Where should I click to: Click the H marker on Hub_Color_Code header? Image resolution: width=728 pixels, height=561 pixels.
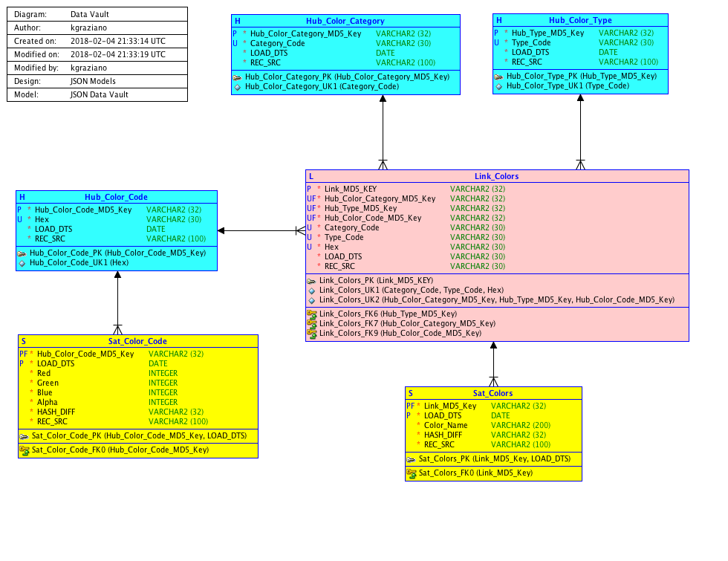click(22, 198)
